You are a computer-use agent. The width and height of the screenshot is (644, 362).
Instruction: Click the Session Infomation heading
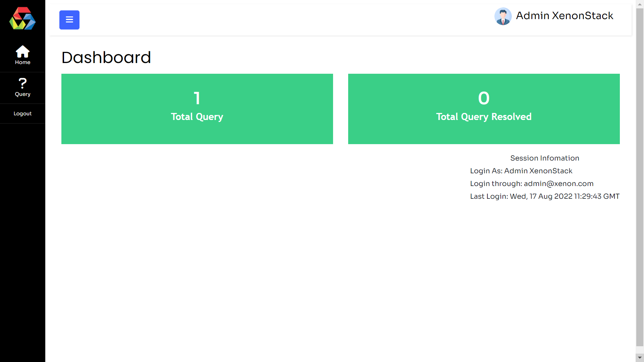[544, 158]
